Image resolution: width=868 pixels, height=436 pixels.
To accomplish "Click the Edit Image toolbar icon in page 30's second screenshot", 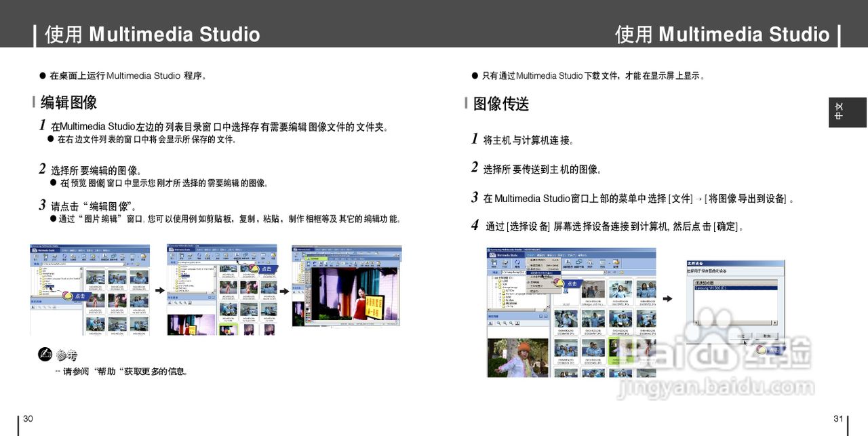I will point(237,255).
